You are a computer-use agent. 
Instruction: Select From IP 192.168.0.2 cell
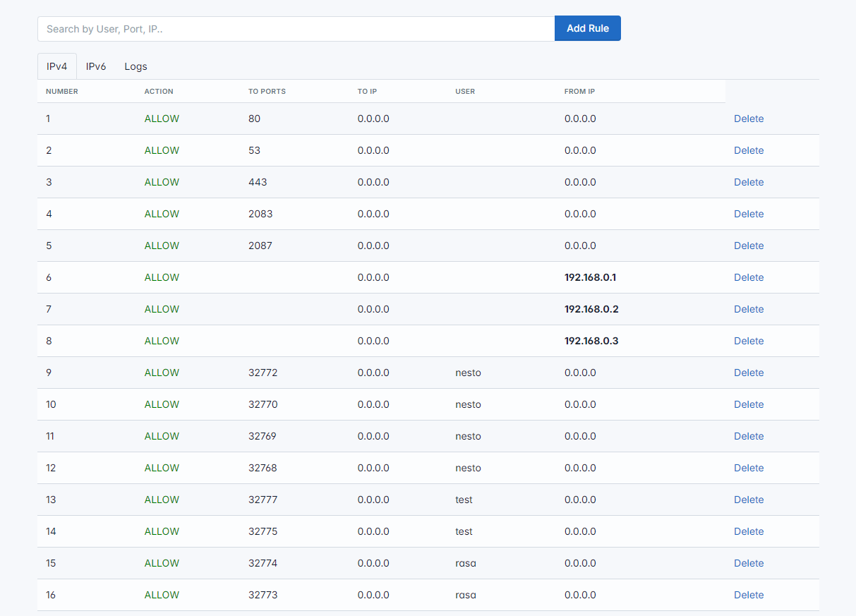click(591, 309)
